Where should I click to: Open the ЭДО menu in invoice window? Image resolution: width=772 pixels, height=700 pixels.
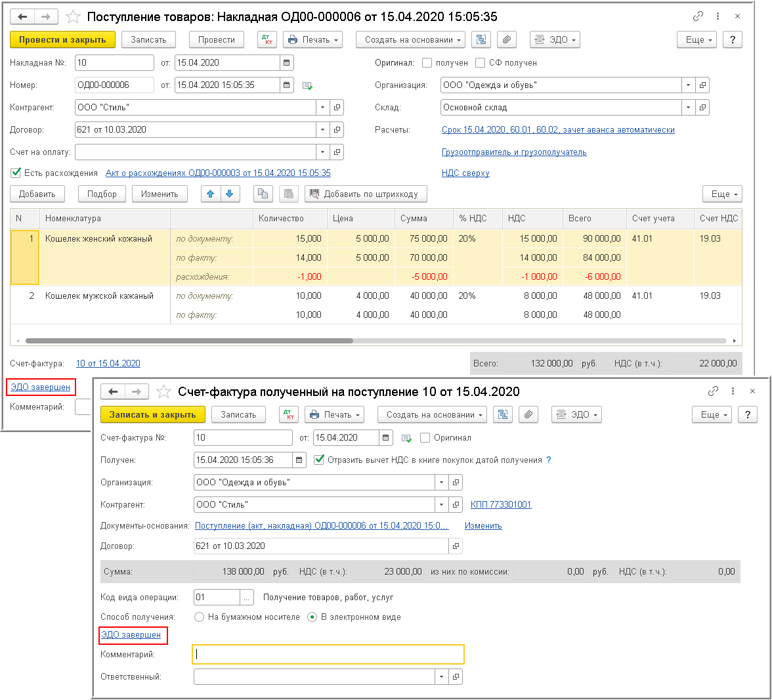(x=575, y=415)
